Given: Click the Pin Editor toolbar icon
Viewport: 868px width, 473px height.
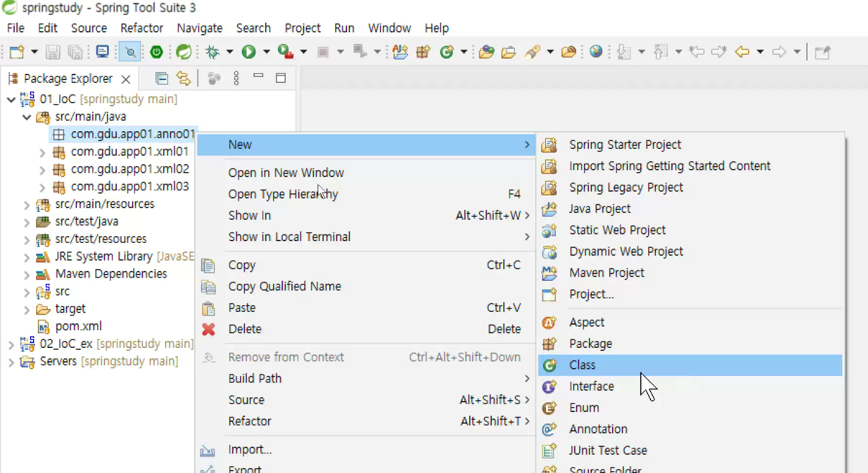Looking at the screenshot, I should 823,52.
